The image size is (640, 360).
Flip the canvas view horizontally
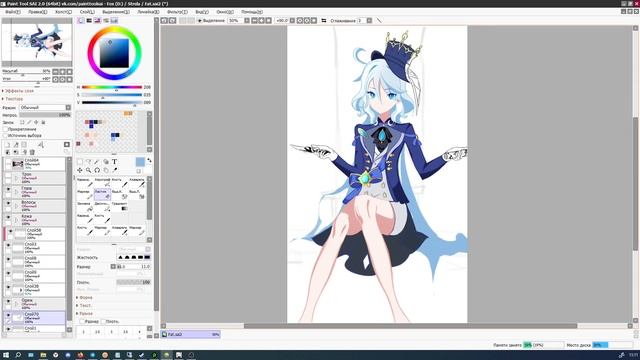pyautogui.click(x=324, y=20)
